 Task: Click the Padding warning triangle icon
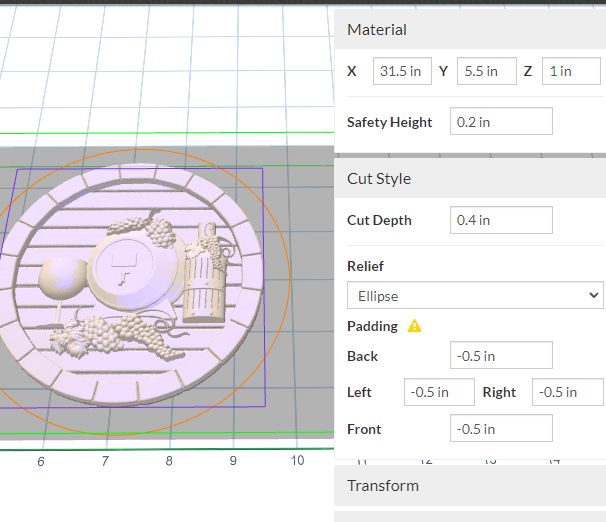415,326
